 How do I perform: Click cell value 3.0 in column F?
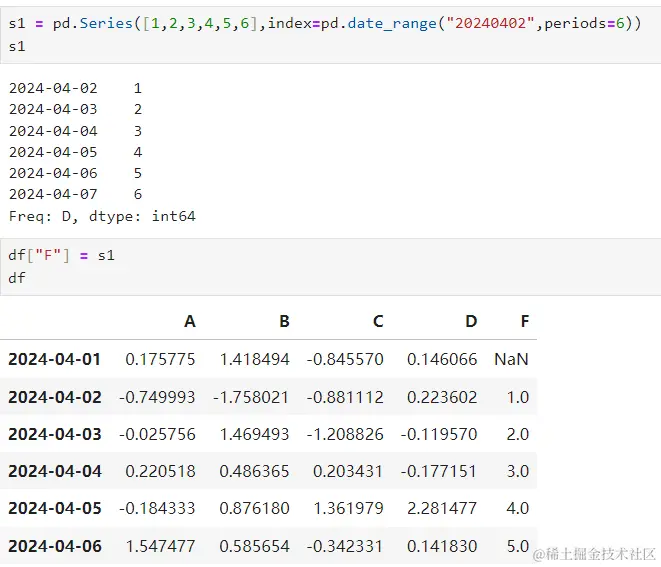tap(518, 471)
